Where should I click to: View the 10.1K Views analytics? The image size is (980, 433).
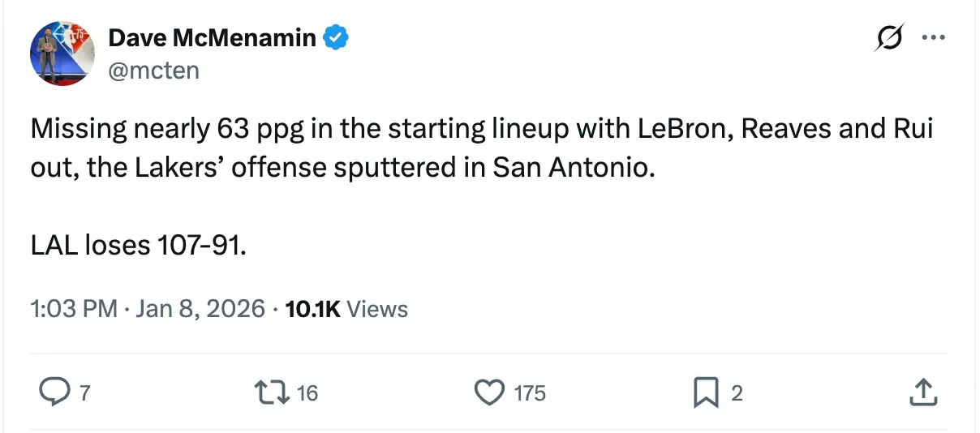pyautogui.click(x=347, y=308)
